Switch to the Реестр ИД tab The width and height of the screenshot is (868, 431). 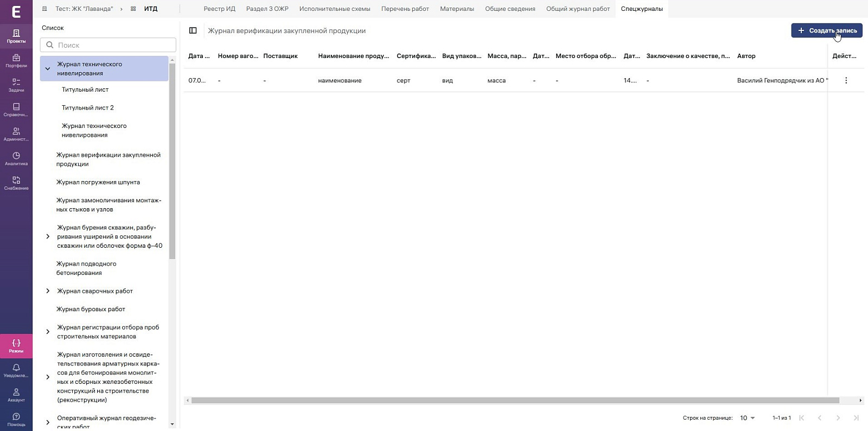[219, 9]
